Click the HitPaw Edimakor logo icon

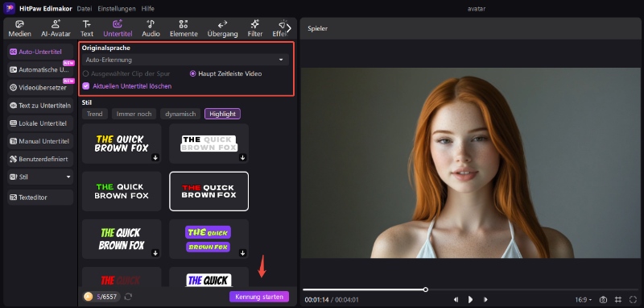click(x=9, y=8)
